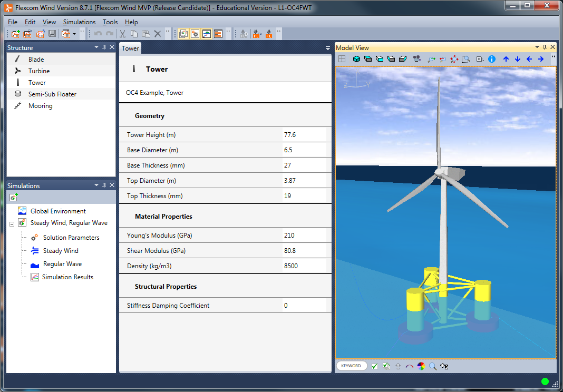The width and height of the screenshot is (563, 392).
Task: Open the Model View panel dropdown arrow
Action: pos(537,47)
